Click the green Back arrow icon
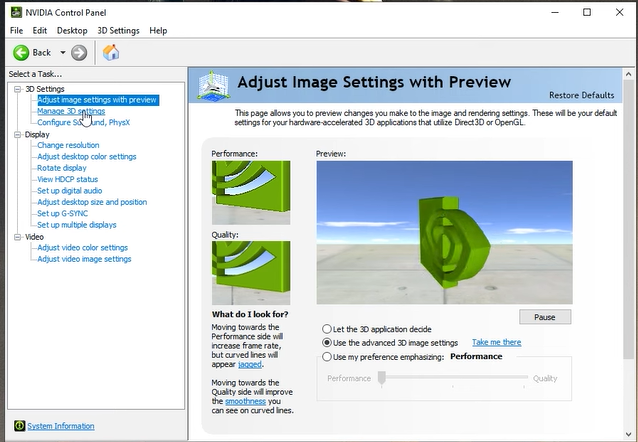 click(21, 52)
